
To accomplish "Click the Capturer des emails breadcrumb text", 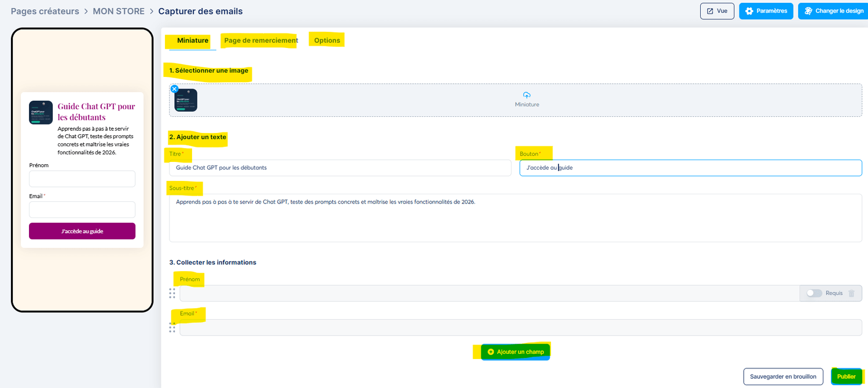I will point(200,11).
